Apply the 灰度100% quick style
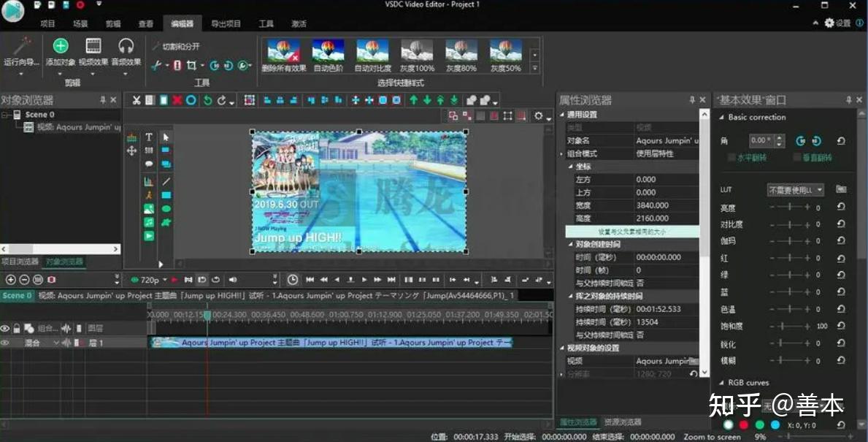This screenshot has width=868, height=442. coord(417,56)
